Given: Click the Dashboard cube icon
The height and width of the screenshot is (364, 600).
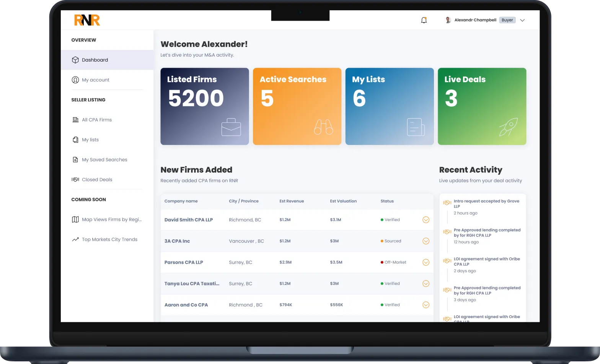Looking at the screenshot, I should pyautogui.click(x=75, y=60).
